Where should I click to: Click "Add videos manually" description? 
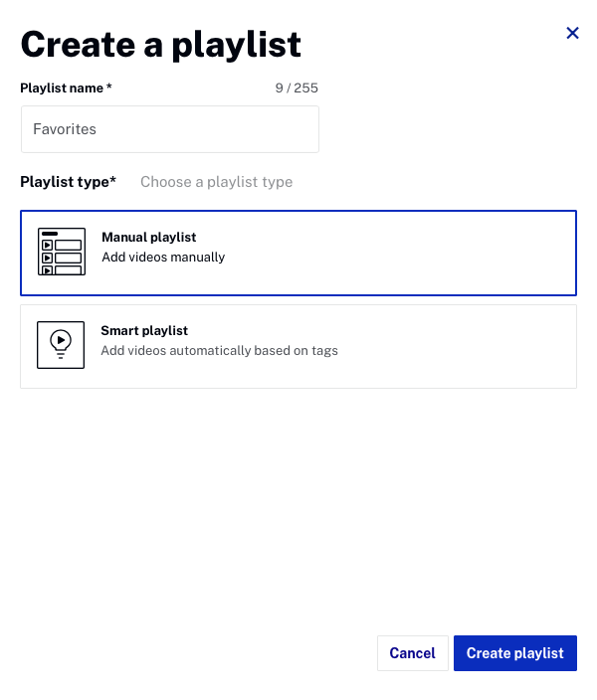(163, 258)
